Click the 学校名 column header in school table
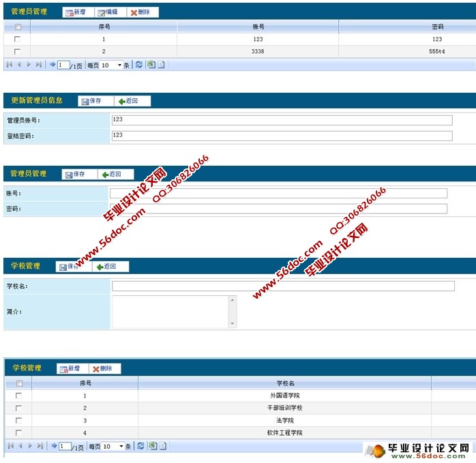The width and height of the screenshot is (476, 463). (x=284, y=383)
